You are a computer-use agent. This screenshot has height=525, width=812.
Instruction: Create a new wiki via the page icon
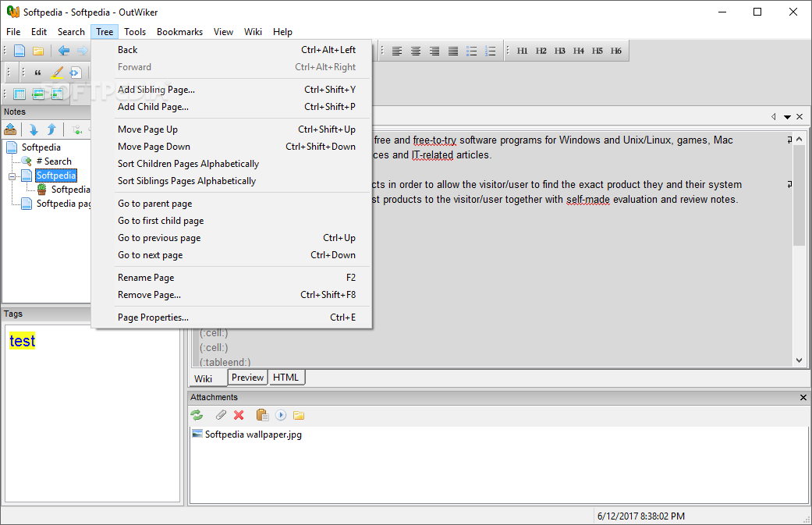coord(20,51)
